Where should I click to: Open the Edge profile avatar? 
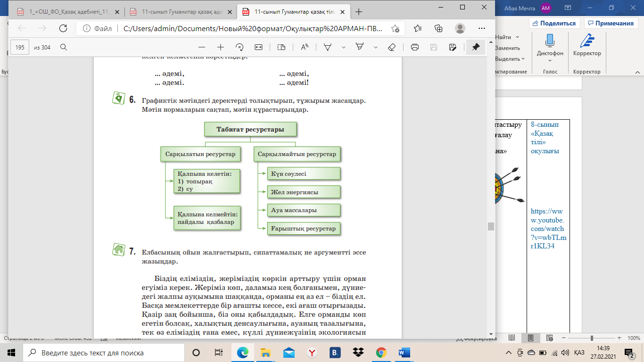[x=460, y=28]
